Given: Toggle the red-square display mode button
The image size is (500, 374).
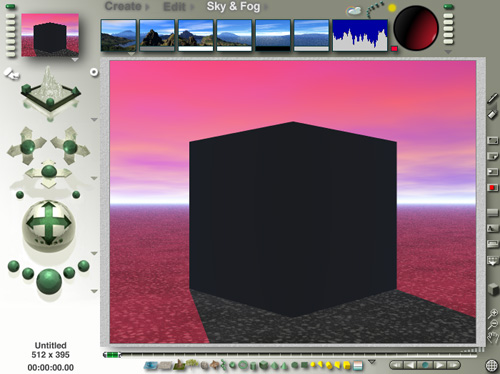Looking at the screenshot, I should (492, 187).
